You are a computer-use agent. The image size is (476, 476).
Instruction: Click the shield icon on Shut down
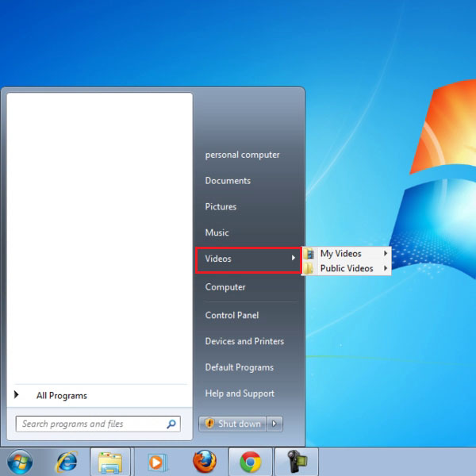(209, 423)
